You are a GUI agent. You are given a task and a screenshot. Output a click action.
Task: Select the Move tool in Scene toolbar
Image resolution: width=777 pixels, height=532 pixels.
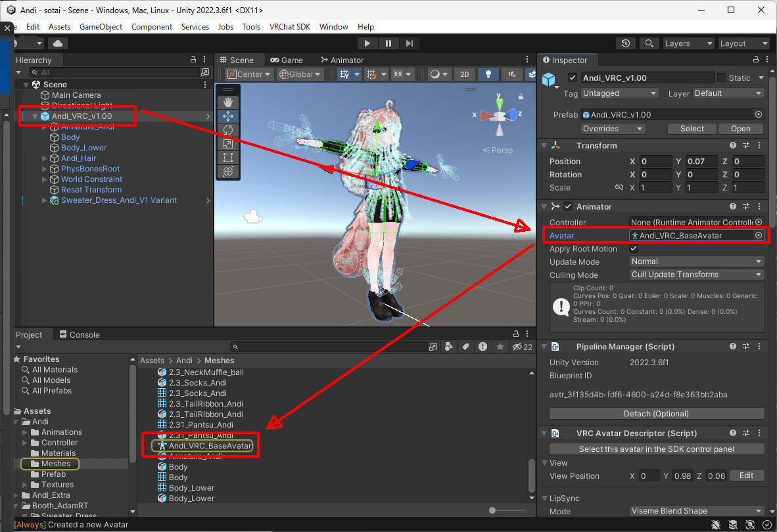[x=228, y=116]
